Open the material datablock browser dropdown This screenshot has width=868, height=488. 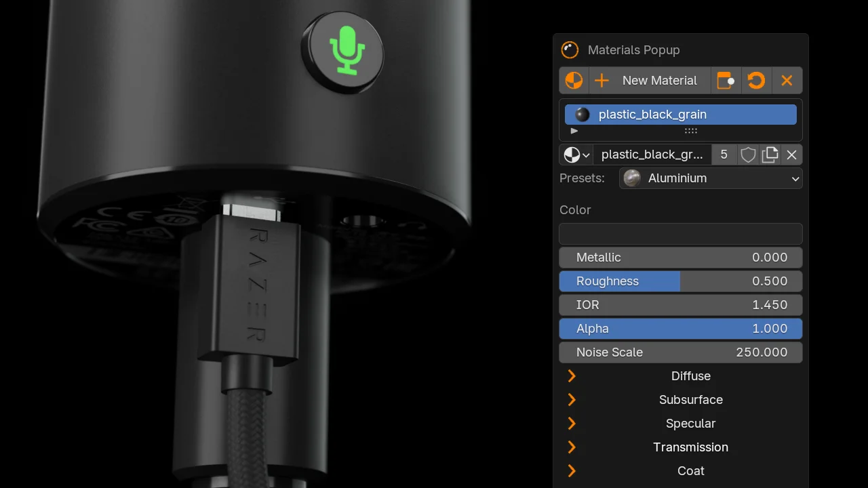(x=576, y=155)
